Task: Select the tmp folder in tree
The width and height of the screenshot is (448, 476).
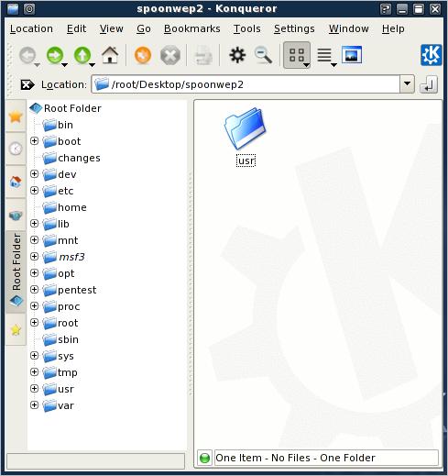Action: click(x=60, y=372)
